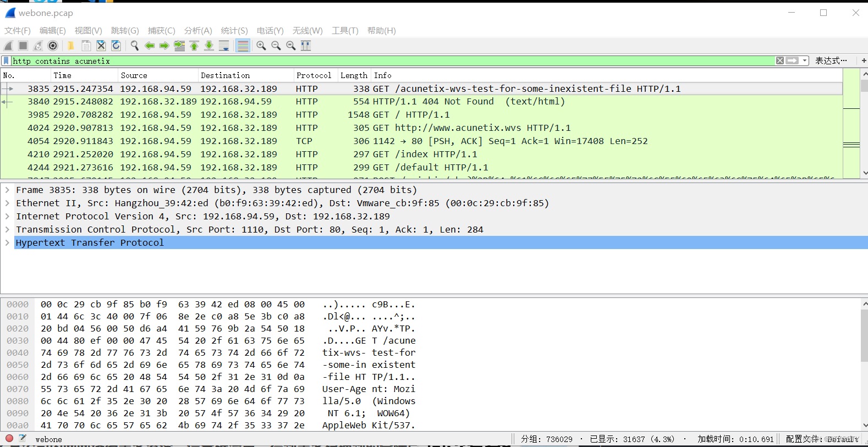This screenshot has height=447, width=868.
Task: Open the 帮助(H) menu
Action: (x=382, y=31)
